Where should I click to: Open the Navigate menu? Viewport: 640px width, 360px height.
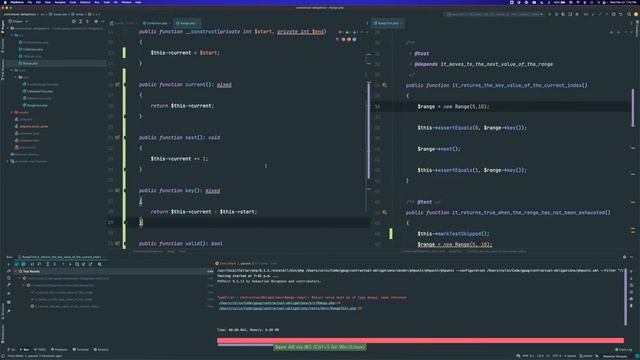pos(60,2)
